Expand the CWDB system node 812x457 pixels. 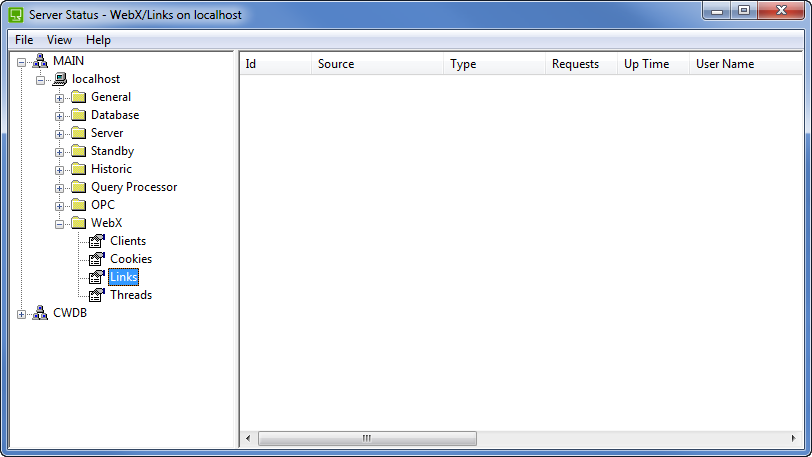click(22, 314)
